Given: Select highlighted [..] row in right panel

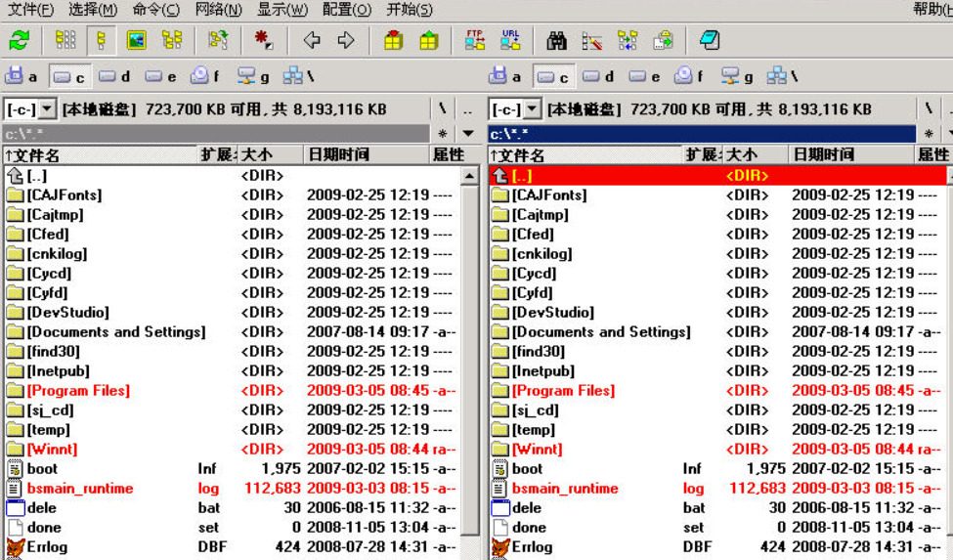Looking at the screenshot, I should 718,176.
